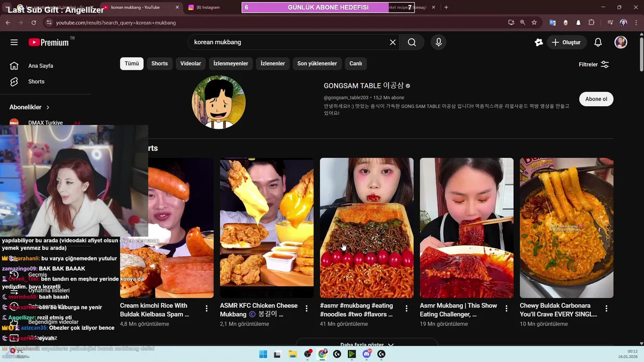The image size is (644, 362).
Task: Click the install app icon in address bar
Action: pyautogui.click(x=511, y=23)
